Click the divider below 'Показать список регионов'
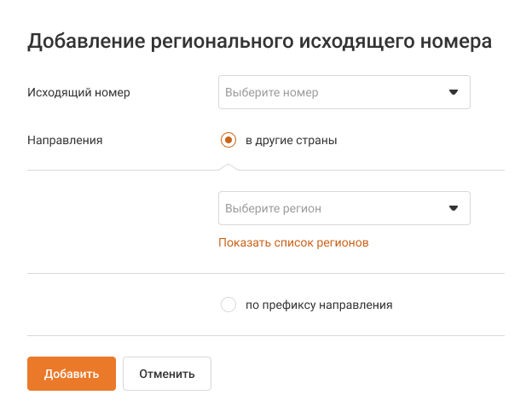This screenshot has width=532, height=418. [x=266, y=274]
